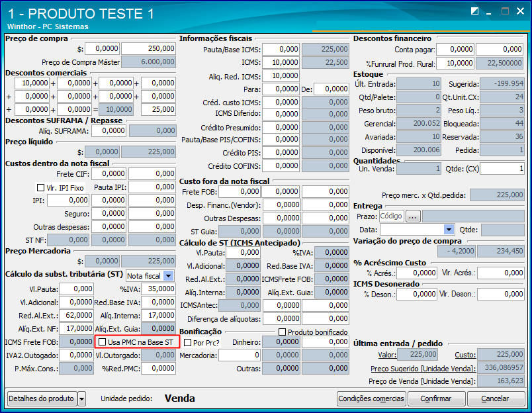Click the Frete CIF percentage field
Image resolution: width=532 pixels, height=413 pixels.
(x=109, y=174)
